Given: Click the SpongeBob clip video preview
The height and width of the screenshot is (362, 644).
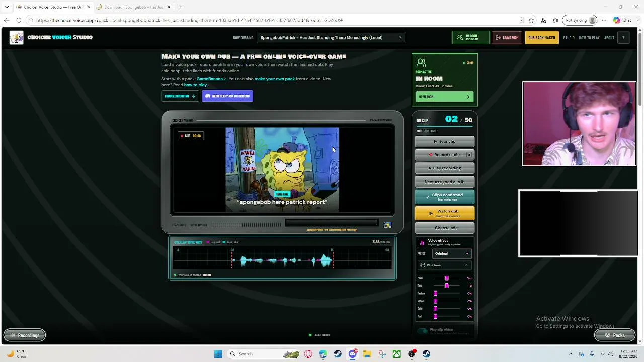Looking at the screenshot, I should point(282,170).
